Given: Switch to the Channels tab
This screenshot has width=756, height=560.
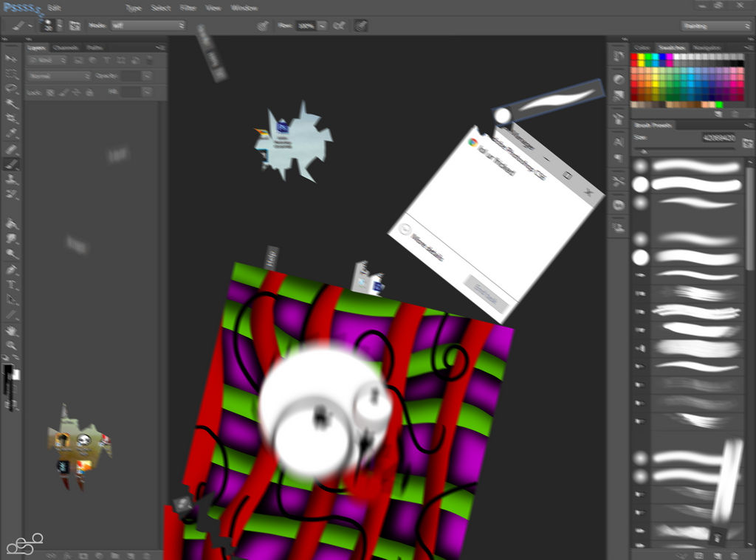Looking at the screenshot, I should [x=65, y=48].
